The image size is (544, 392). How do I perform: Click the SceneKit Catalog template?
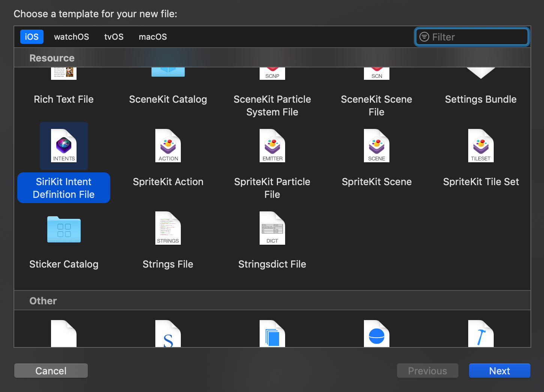168,99
